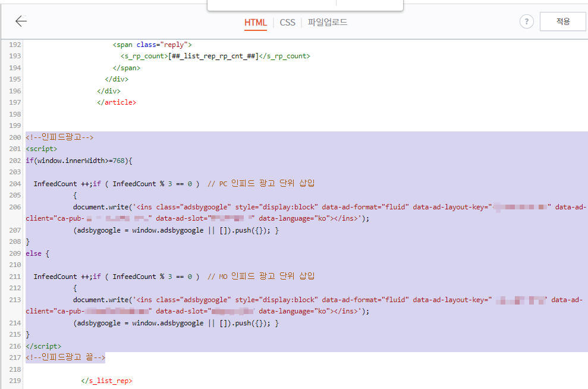Click the back arrow icon
The image size is (588, 389).
[x=21, y=21]
